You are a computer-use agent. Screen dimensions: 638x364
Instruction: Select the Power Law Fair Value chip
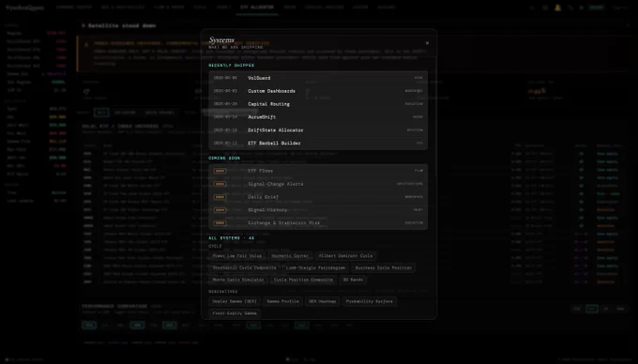coord(236,256)
